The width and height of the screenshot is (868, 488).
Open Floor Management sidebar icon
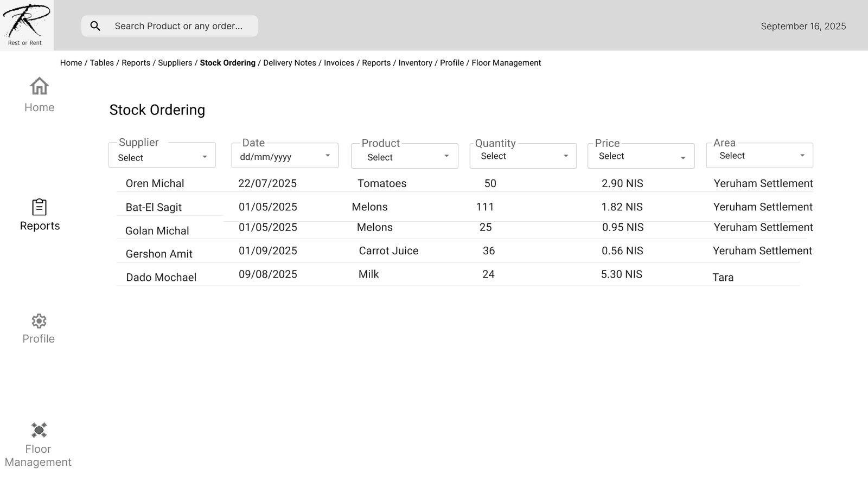pos(39,430)
